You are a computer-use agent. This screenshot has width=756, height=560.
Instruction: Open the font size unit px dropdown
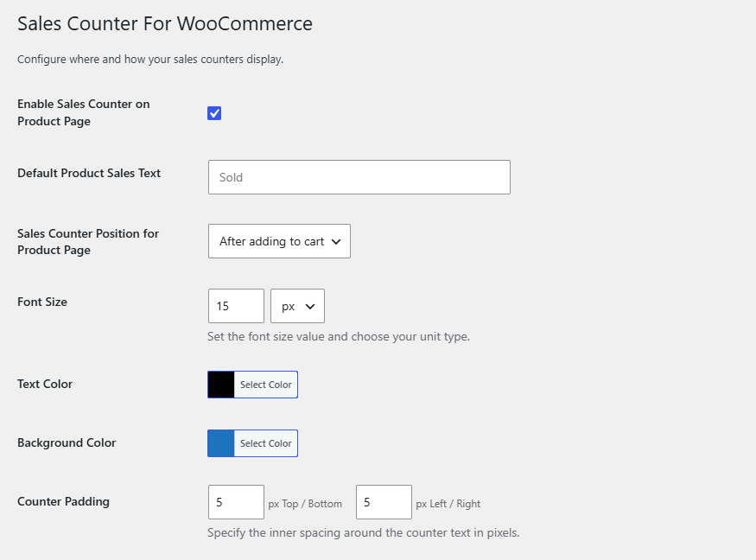tap(297, 306)
